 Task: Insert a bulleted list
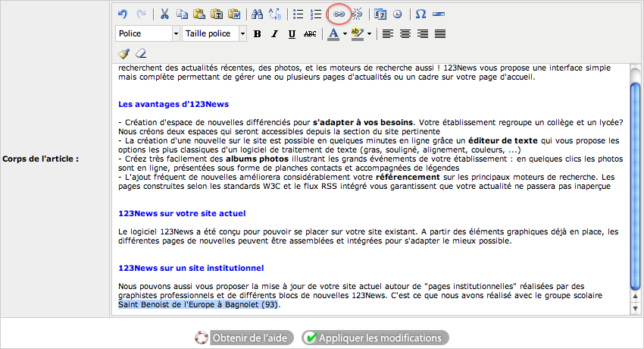[299, 14]
